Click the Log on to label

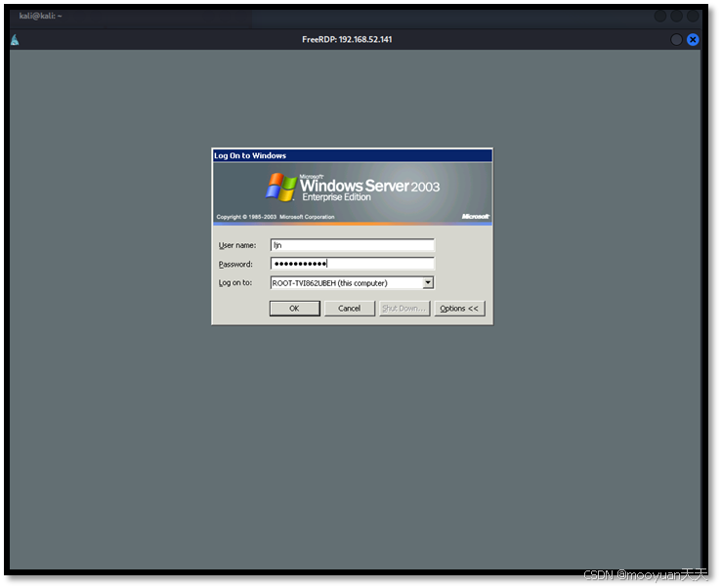(x=235, y=282)
